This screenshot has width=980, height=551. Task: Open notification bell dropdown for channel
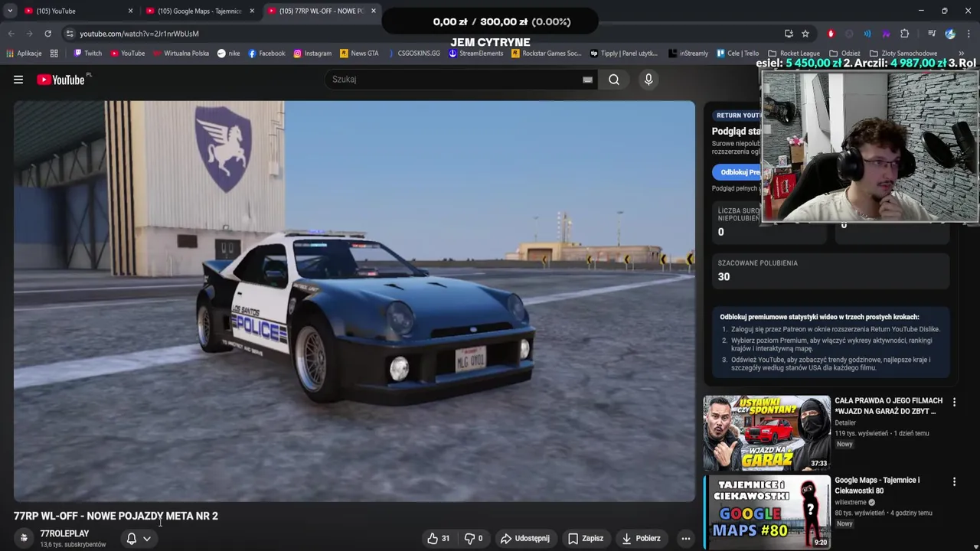(139, 539)
